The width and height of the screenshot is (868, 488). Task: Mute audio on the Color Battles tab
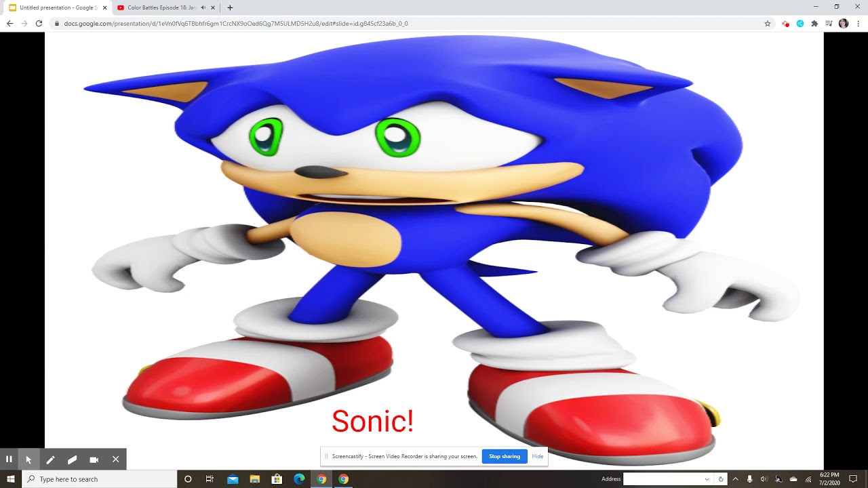203,7
